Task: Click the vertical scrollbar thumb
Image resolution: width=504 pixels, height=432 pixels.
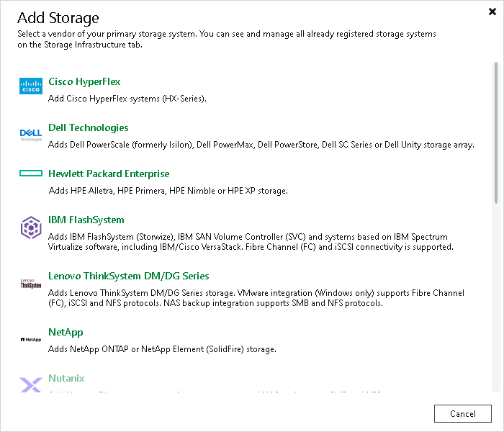Action: pyautogui.click(x=496, y=132)
